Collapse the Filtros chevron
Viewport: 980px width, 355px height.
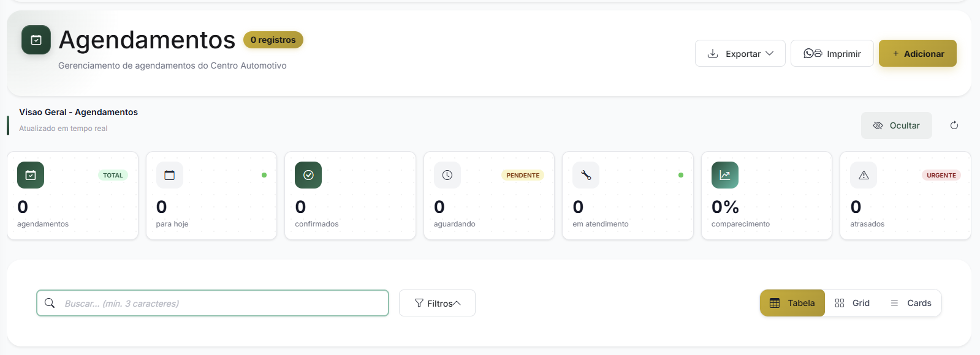[457, 303]
